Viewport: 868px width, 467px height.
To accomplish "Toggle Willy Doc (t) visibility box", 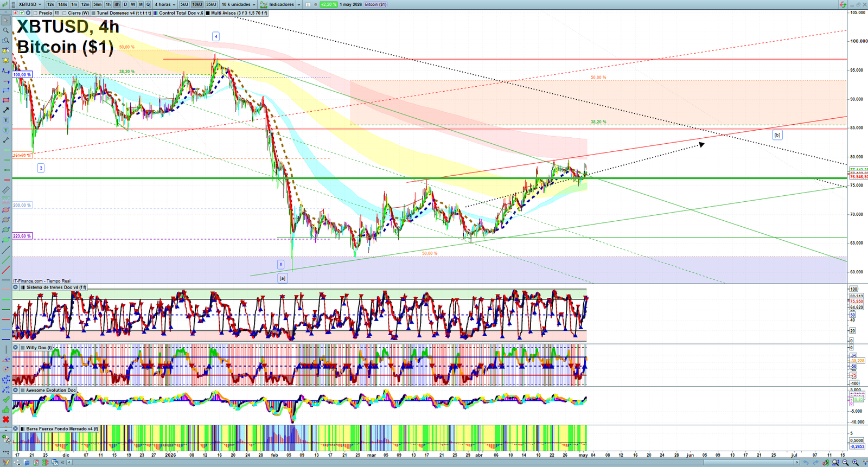I will point(23,348).
